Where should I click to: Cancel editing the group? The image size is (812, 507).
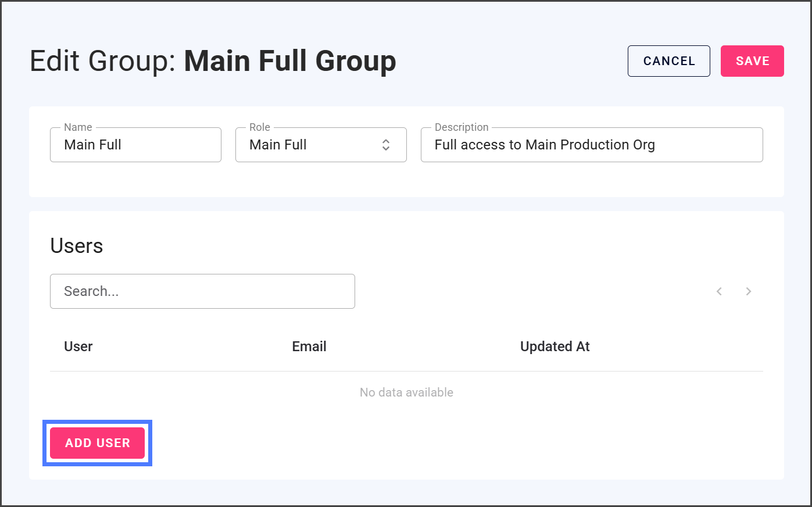point(668,61)
